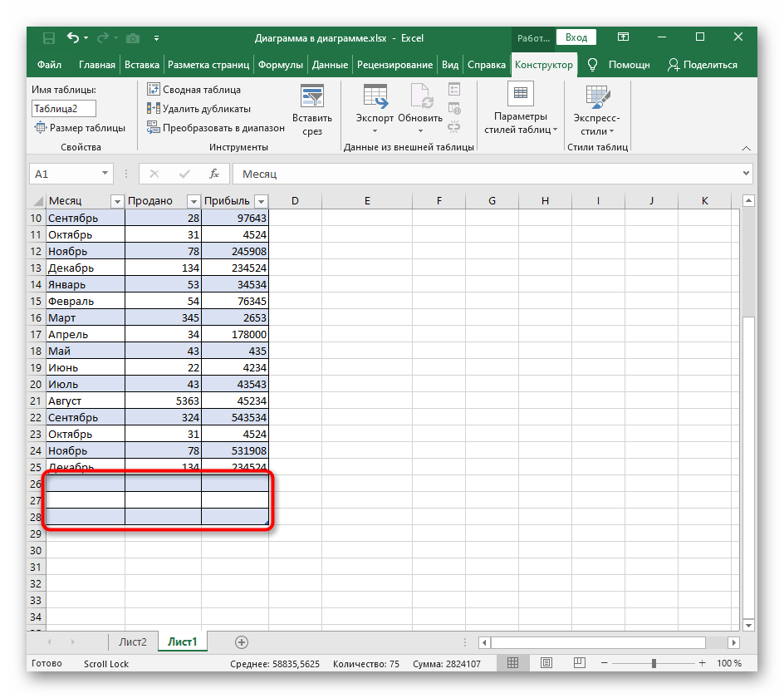Open the Формулы ribbon tab
Viewport: 784px width, 698px height.
280,65
